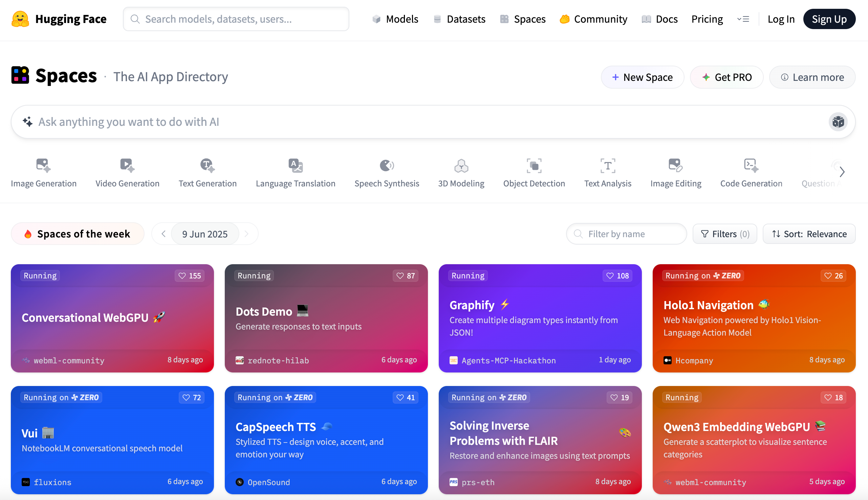Open the Graphify space card

(540, 318)
